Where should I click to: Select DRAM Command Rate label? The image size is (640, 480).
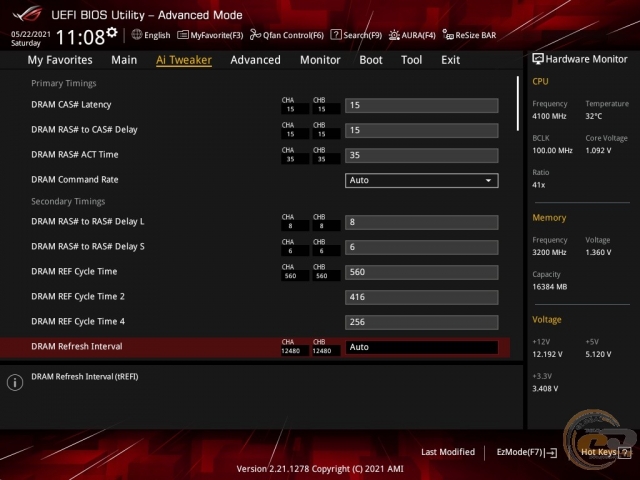click(75, 180)
